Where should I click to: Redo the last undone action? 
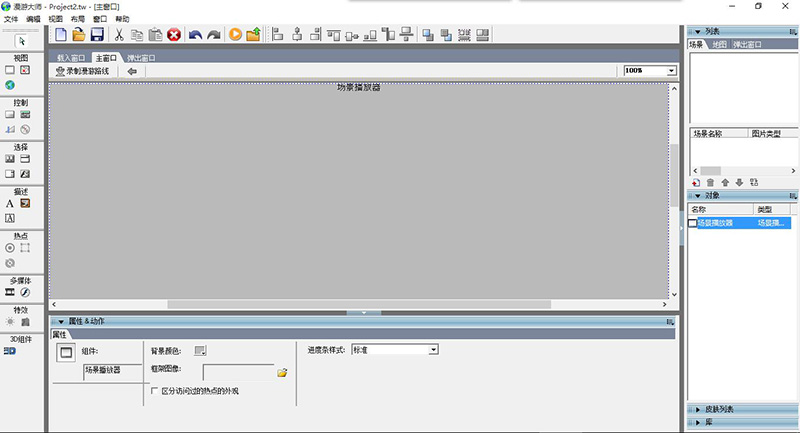214,35
